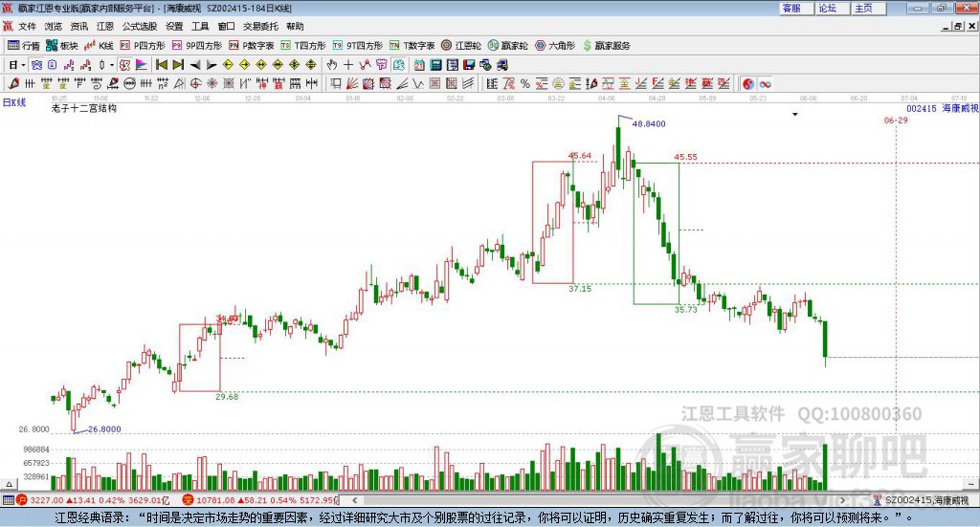The height and width of the screenshot is (527, 980).
Task: Open the 江恩 menu
Action: coord(105,26)
